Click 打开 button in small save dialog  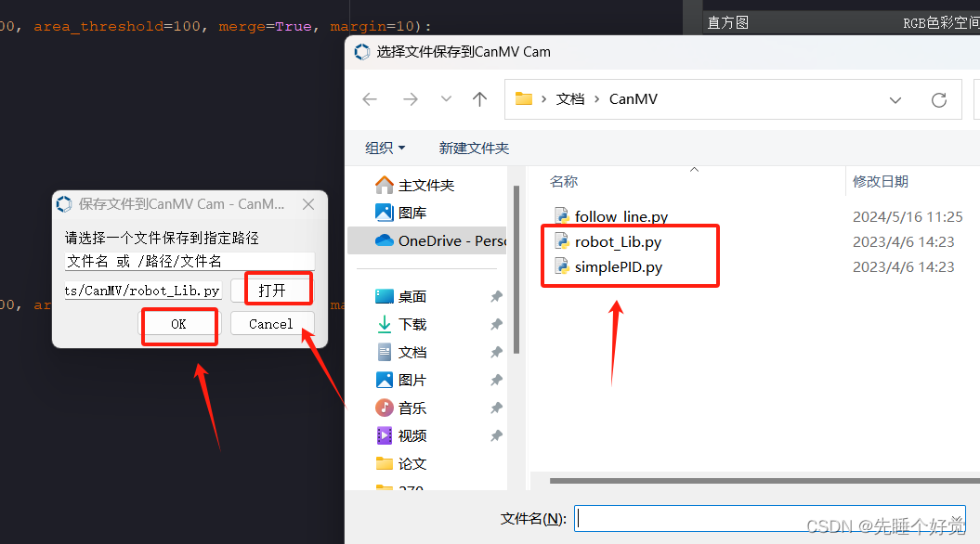pos(272,291)
